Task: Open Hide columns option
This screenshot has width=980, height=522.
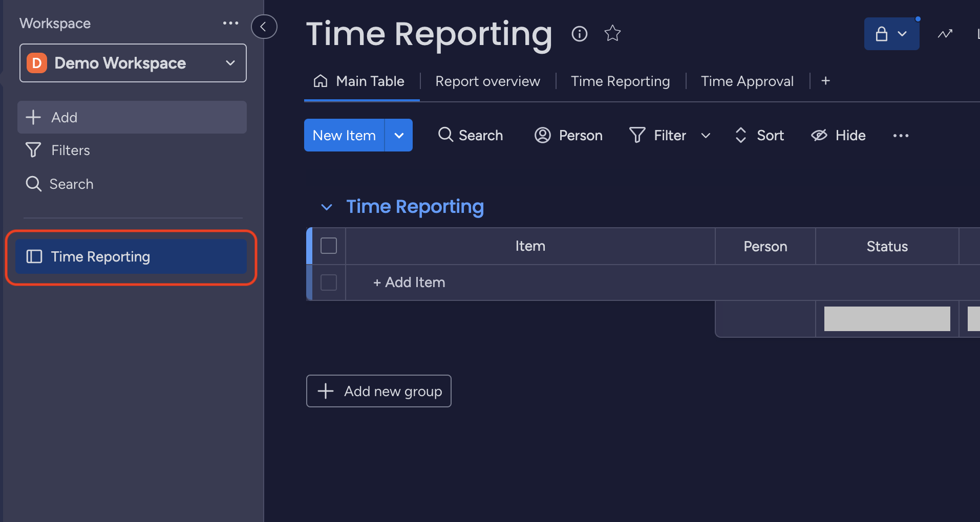Action: pos(839,135)
